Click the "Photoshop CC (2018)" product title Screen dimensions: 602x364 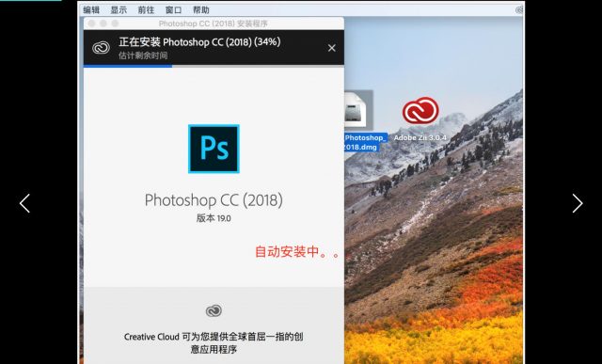coord(214,200)
